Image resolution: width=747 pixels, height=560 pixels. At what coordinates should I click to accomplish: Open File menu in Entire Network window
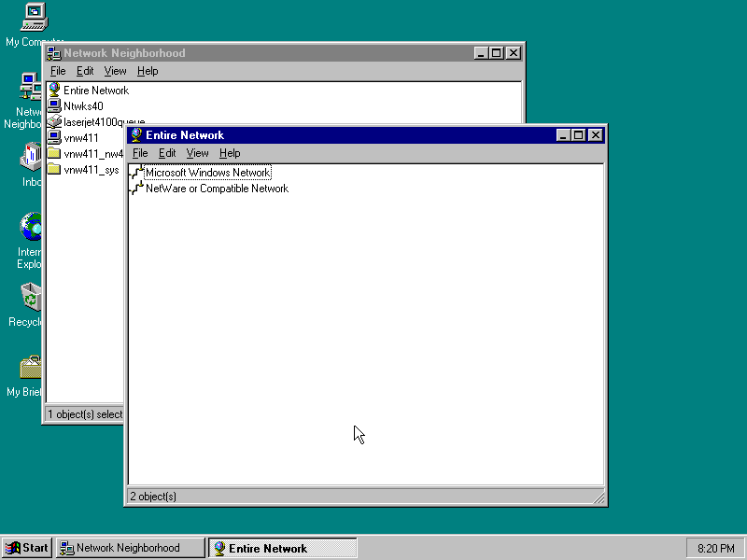point(140,153)
